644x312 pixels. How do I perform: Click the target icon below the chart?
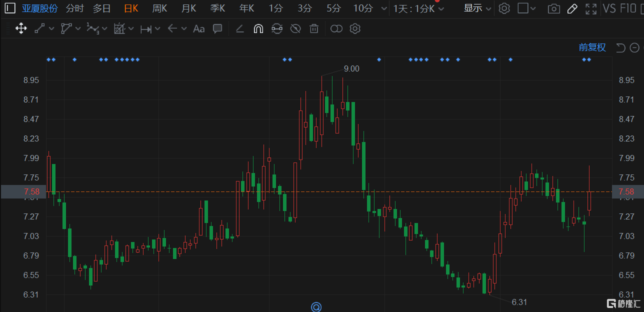click(x=316, y=306)
